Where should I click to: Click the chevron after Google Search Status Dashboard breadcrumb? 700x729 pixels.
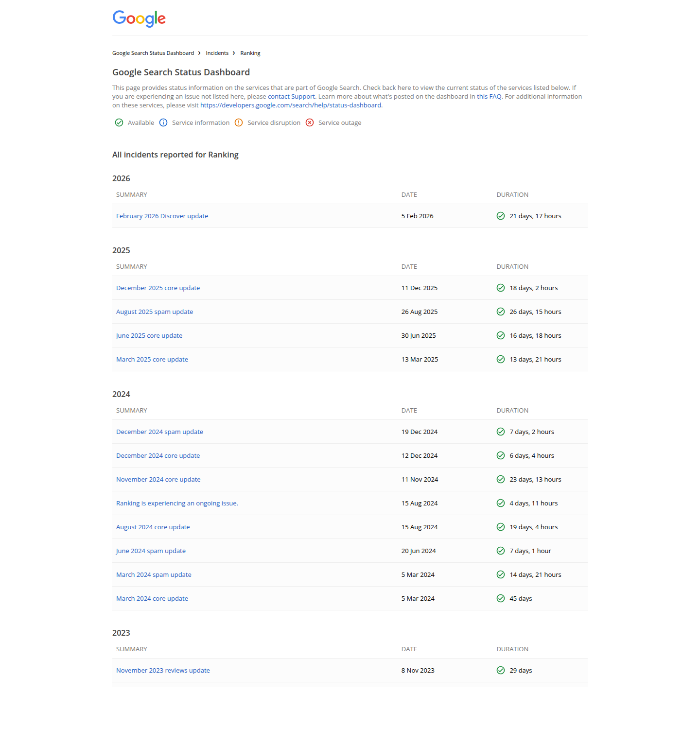(x=199, y=52)
